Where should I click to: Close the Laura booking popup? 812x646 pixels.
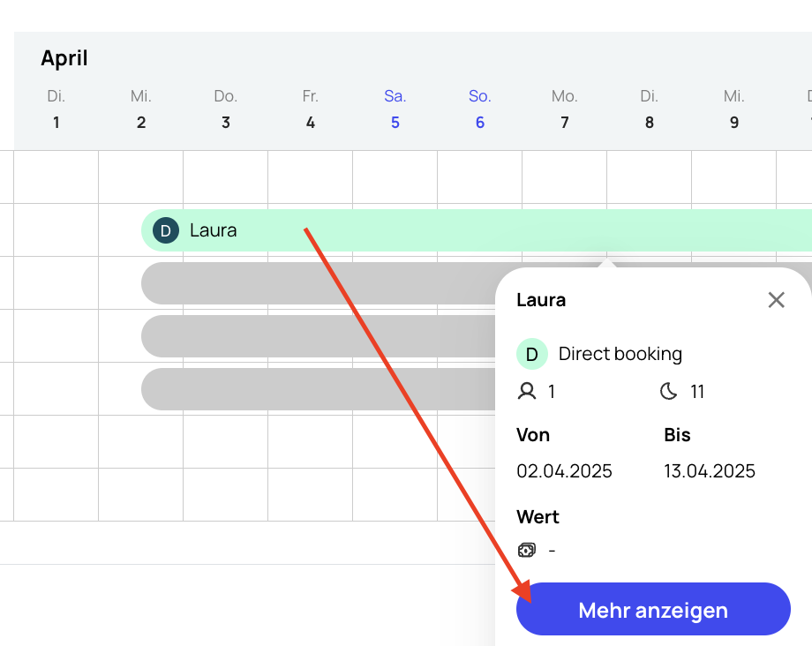pos(776,300)
